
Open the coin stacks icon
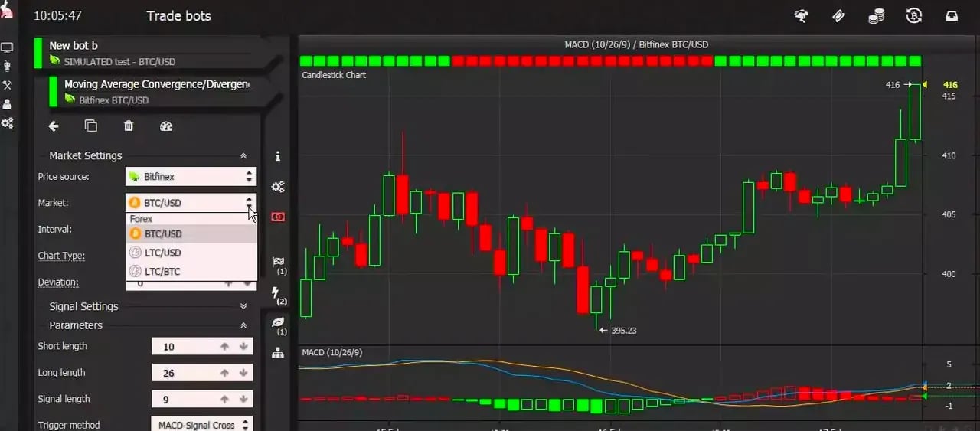tap(876, 15)
